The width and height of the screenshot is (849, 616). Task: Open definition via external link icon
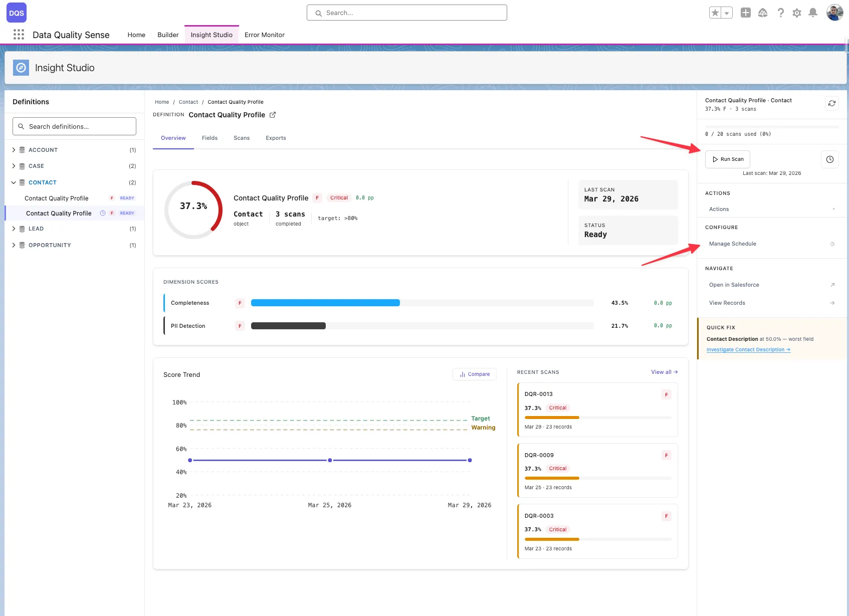pyautogui.click(x=273, y=115)
